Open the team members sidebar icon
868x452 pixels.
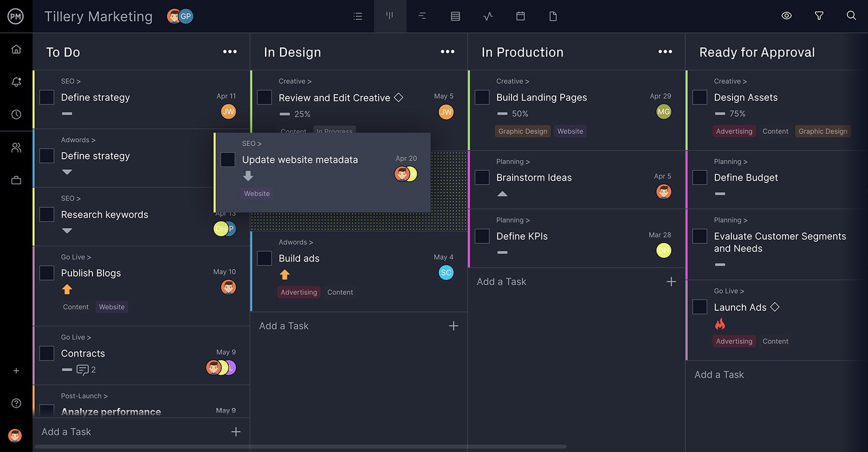coord(16,148)
